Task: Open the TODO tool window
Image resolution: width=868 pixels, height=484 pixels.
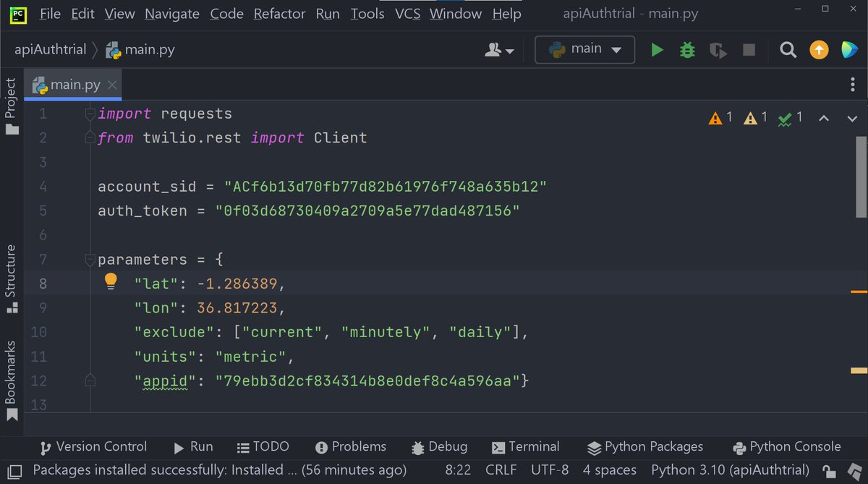Action: 263,447
